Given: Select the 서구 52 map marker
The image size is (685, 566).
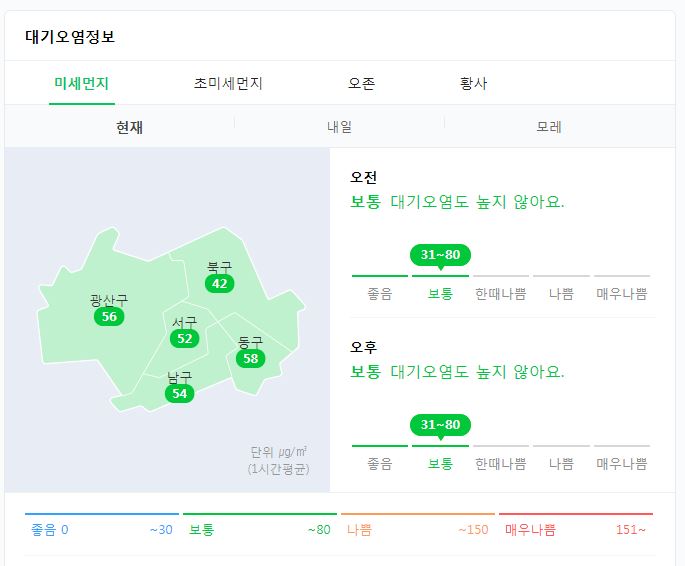Looking at the screenshot, I should 184,338.
